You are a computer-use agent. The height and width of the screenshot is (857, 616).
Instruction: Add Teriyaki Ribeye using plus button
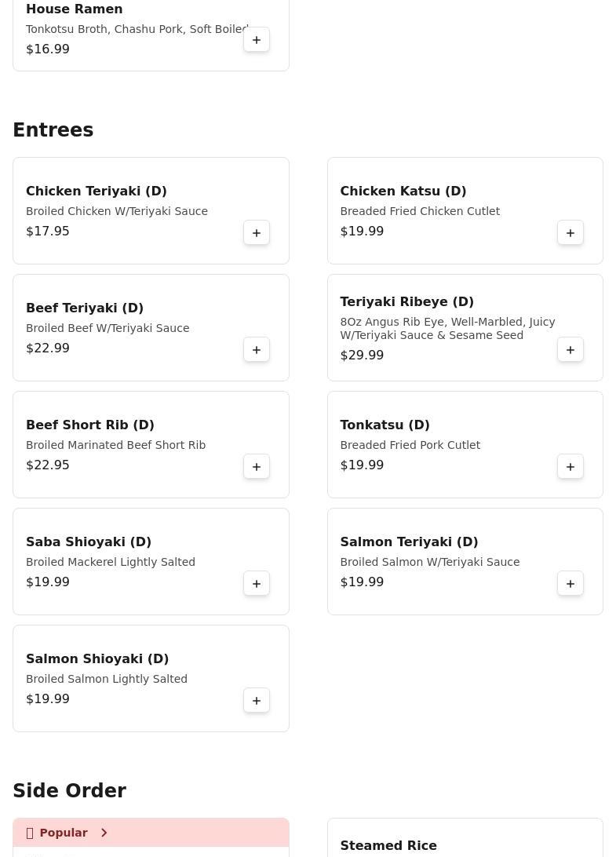pos(570,350)
